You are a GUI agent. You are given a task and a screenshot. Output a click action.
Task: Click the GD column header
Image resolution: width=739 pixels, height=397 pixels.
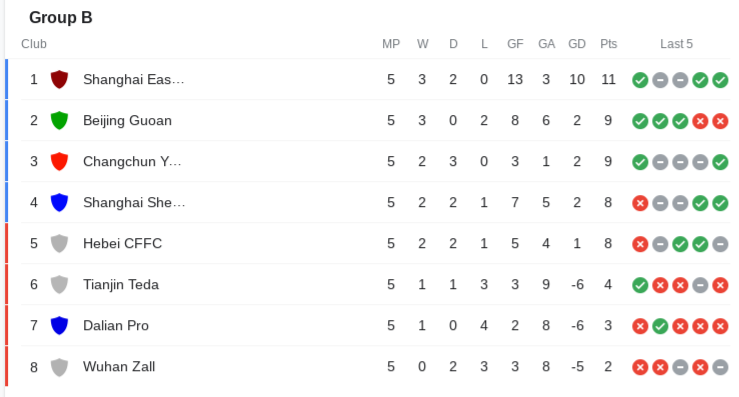(577, 44)
